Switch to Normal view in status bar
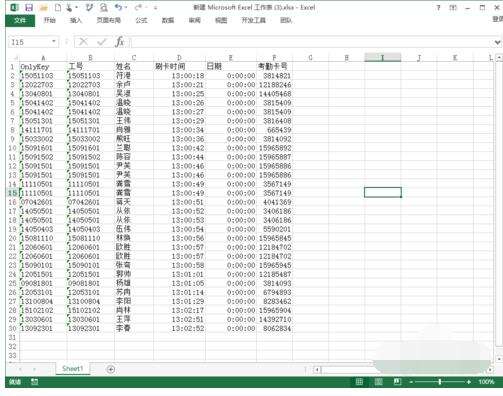This screenshot has width=503, height=396. [x=359, y=382]
